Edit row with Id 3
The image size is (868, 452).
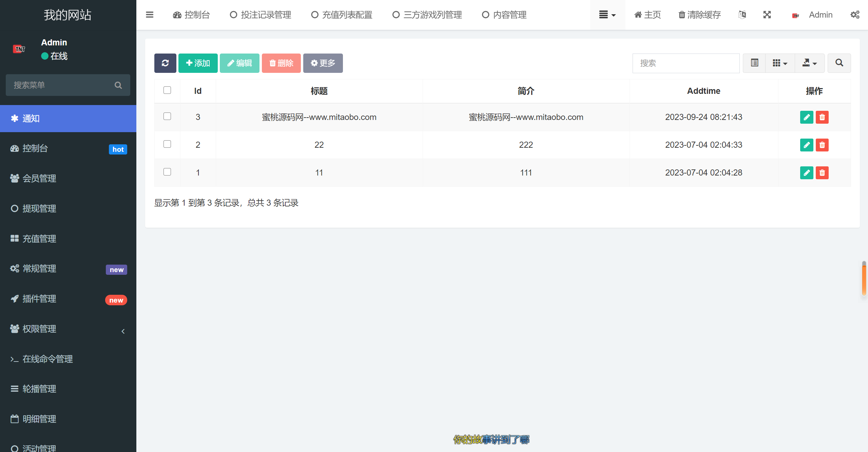807,117
